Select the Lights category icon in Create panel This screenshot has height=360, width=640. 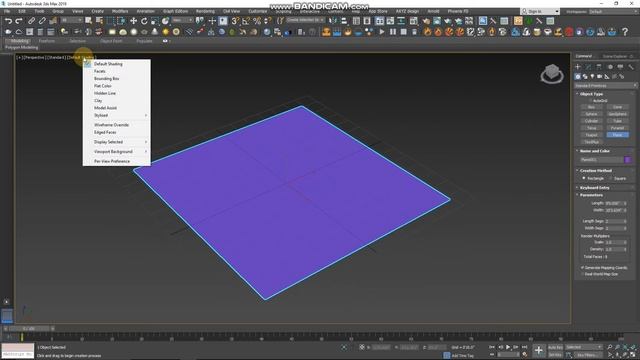pyautogui.click(x=592, y=76)
